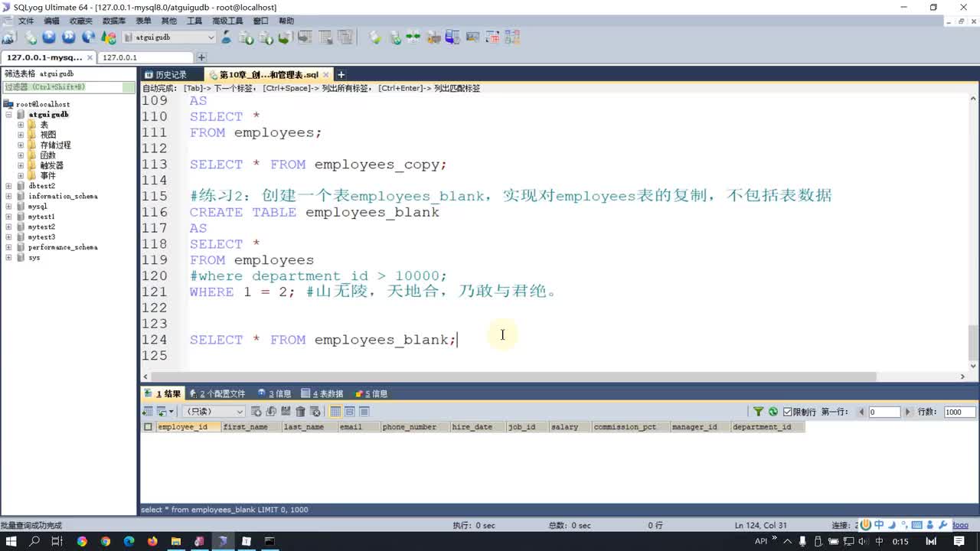980x551 pixels.
Task: Select root@localhost node in object tree
Action: click(43, 104)
